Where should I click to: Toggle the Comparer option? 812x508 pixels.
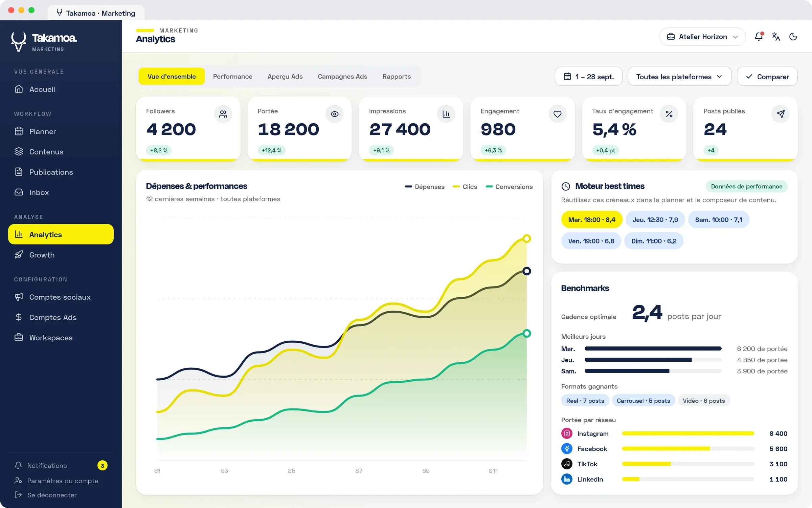tap(767, 77)
